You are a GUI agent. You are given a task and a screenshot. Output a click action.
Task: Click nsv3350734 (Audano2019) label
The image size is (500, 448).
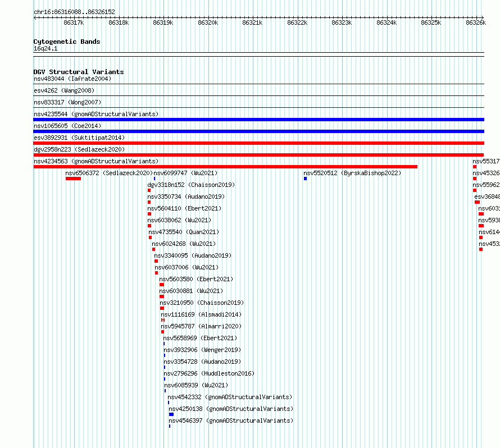tap(186, 196)
